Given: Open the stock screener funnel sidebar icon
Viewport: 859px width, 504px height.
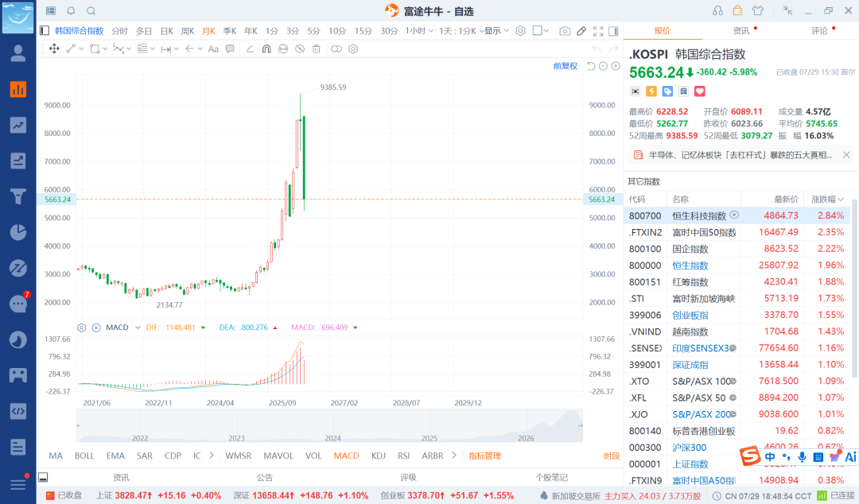Looking at the screenshot, I should (18, 196).
